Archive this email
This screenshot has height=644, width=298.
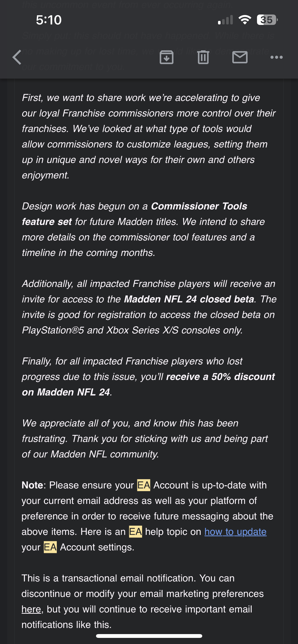(167, 57)
